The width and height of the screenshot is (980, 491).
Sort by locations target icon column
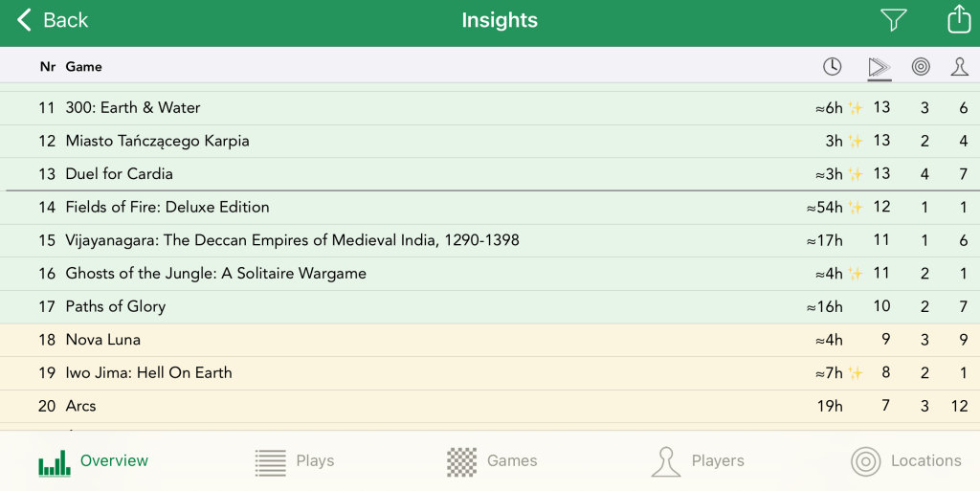click(921, 66)
